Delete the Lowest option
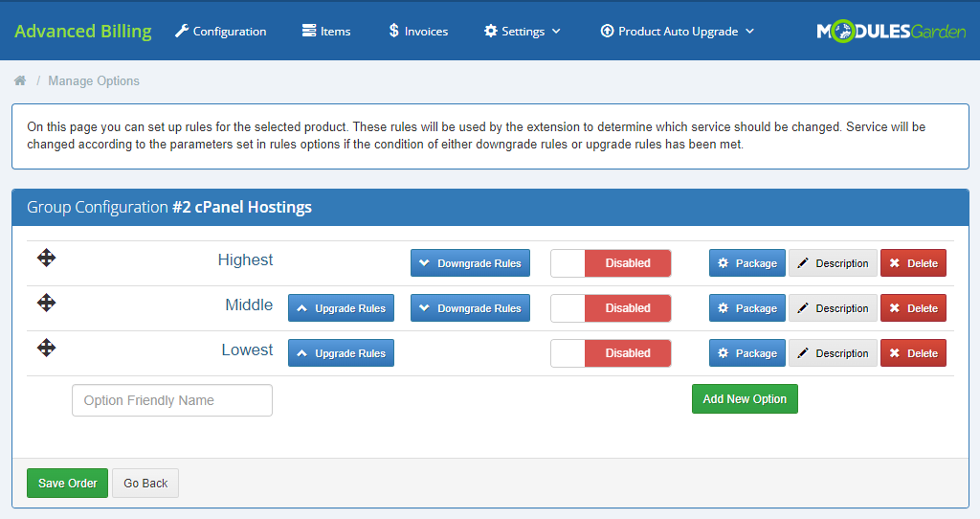The width and height of the screenshot is (980, 519). 913,353
